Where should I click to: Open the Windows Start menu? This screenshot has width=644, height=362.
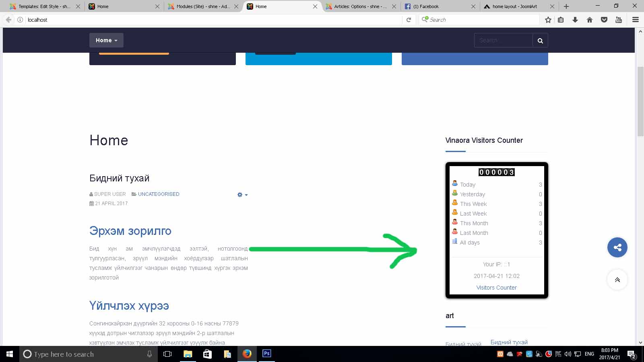10,354
